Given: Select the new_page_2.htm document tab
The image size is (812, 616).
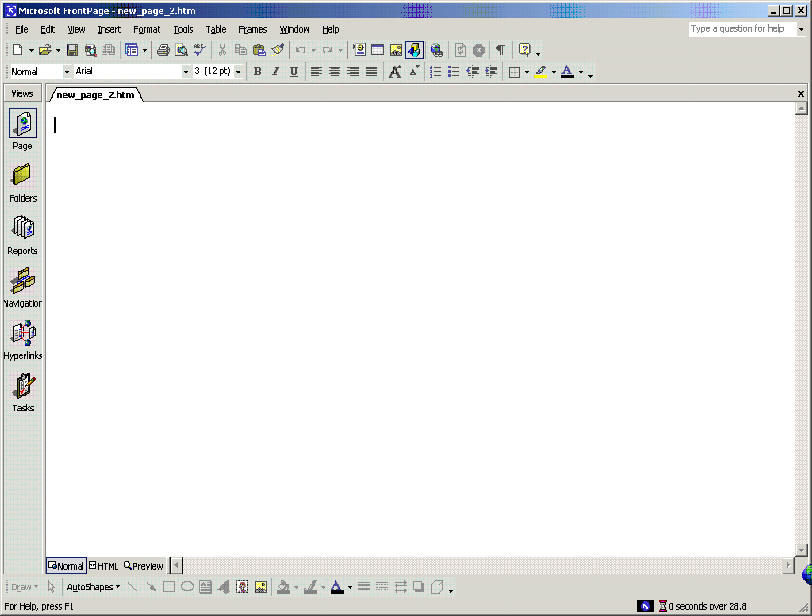Looking at the screenshot, I should (x=95, y=95).
